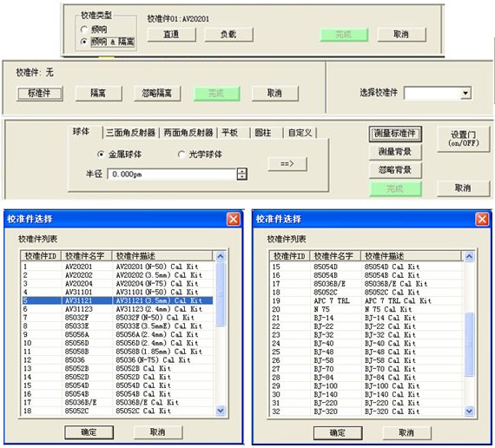Click the 忽略隔离 button
Image resolution: width=495 pixels, height=448 pixels.
157,93
